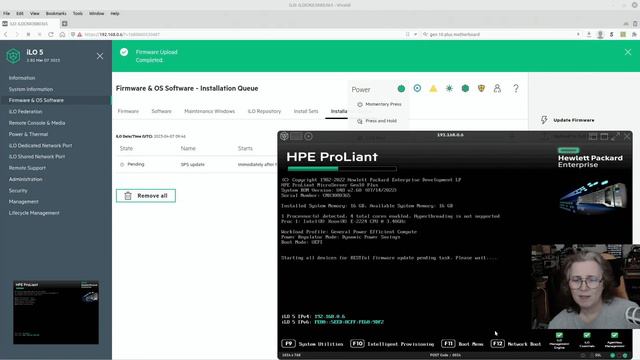The width and height of the screenshot is (640, 360).
Task: Open Firmware & OS Software in sidebar
Action: point(36,100)
